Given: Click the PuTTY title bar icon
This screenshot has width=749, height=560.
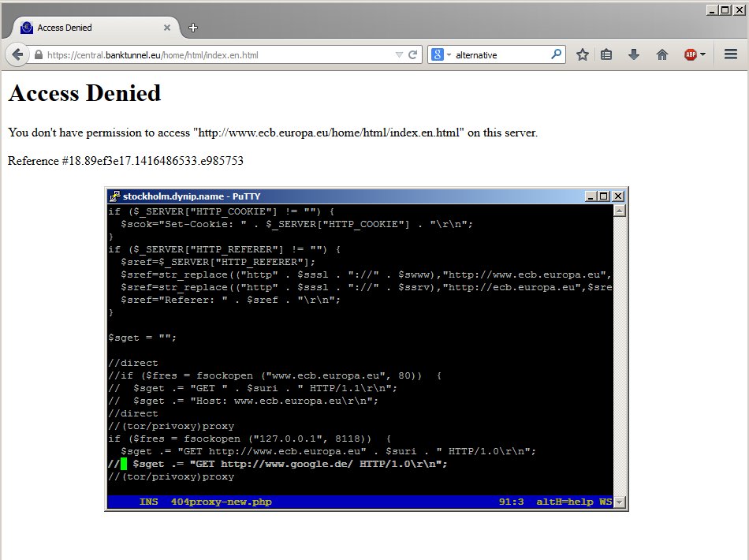Looking at the screenshot, I should (114, 196).
